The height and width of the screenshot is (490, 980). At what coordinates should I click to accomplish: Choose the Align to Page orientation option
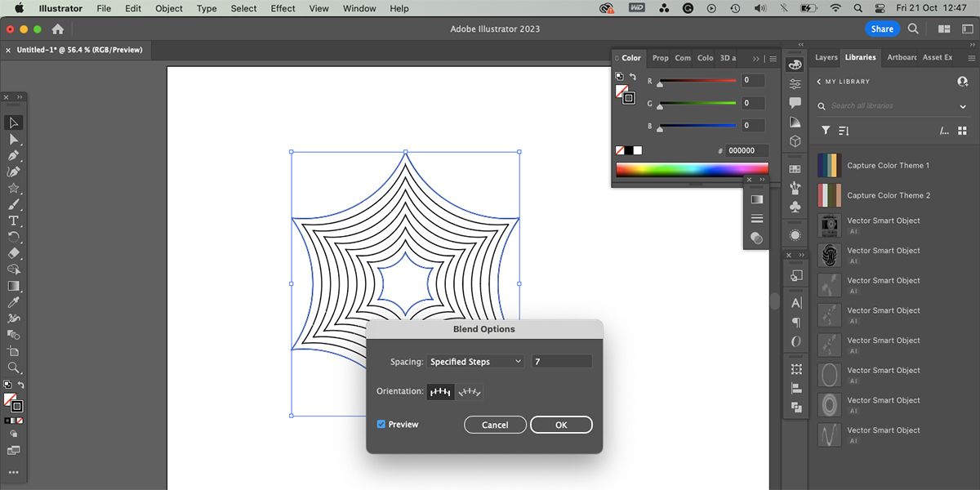440,392
